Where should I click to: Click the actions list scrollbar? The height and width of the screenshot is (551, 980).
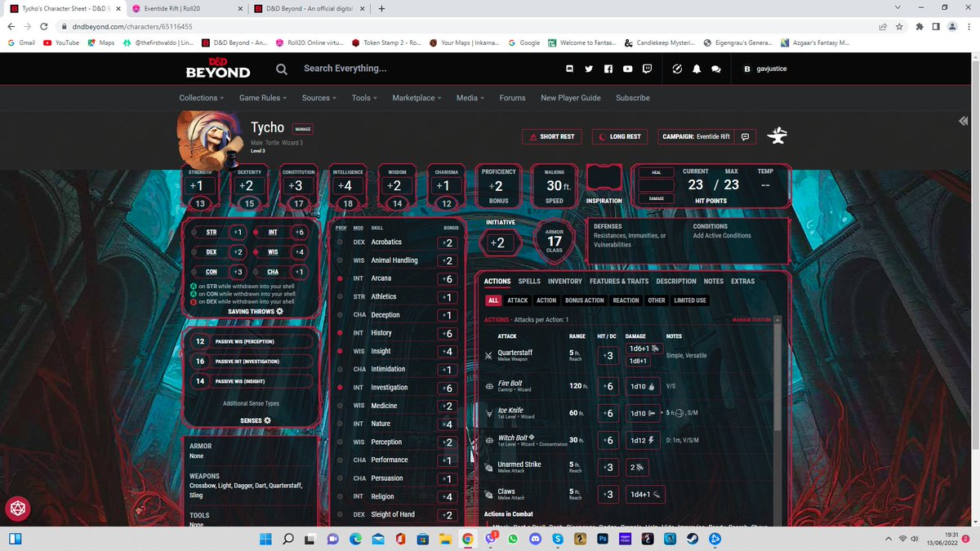tap(777, 375)
